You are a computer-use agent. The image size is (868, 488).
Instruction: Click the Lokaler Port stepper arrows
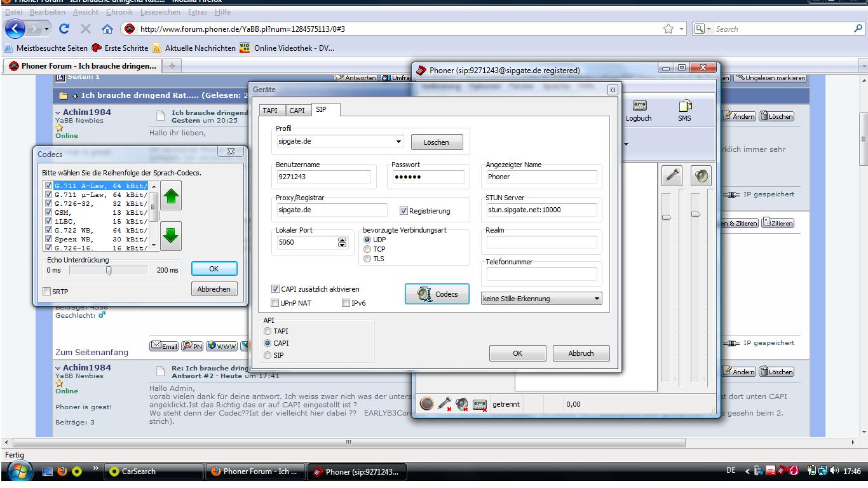coord(342,242)
